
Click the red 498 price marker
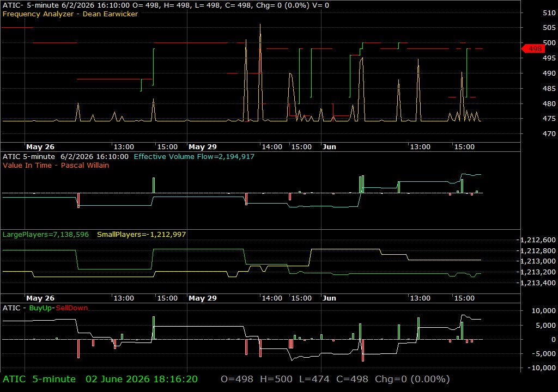pyautogui.click(x=533, y=49)
